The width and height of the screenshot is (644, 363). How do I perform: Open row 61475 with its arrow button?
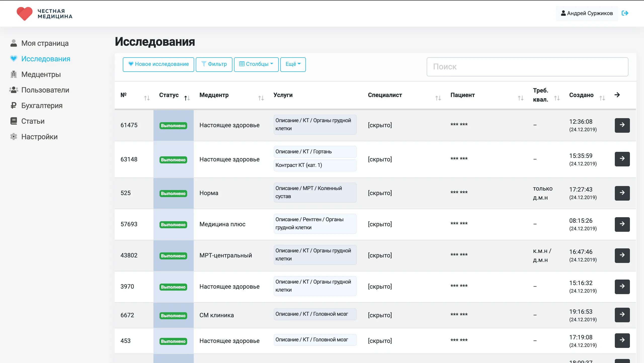(622, 125)
